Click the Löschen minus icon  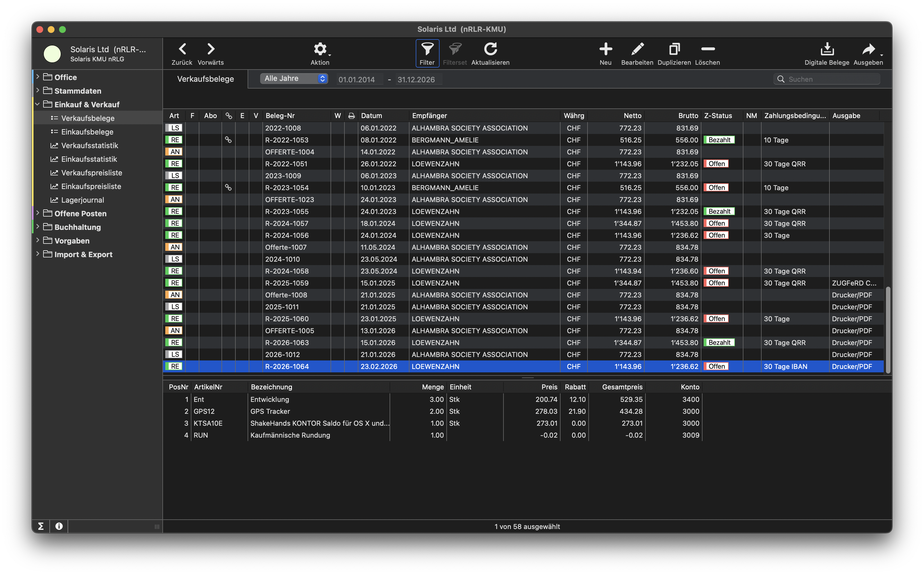(708, 49)
